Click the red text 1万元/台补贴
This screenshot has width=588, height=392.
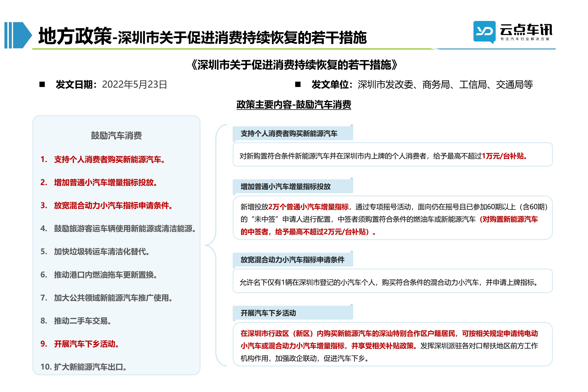click(x=504, y=156)
